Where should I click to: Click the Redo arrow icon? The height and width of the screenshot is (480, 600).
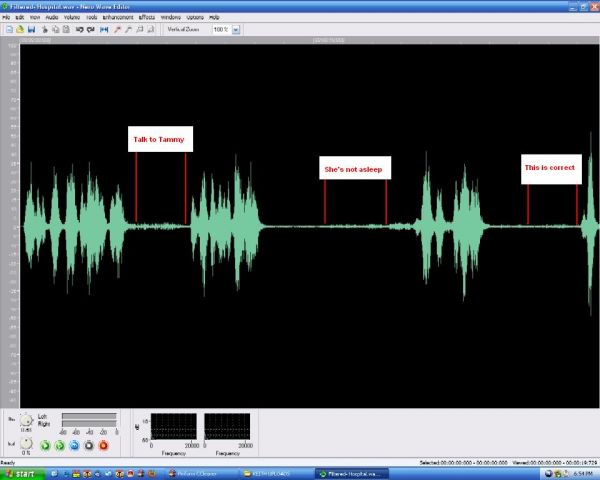click(91, 29)
